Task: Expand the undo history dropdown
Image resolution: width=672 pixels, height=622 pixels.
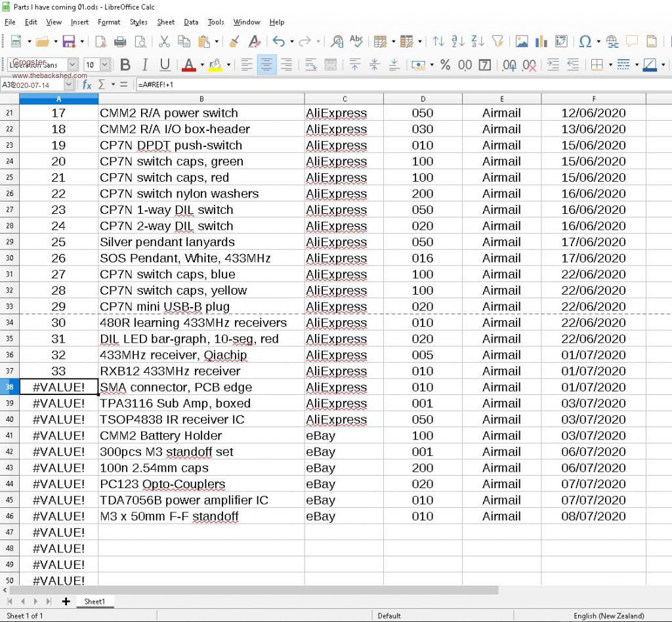Action: [292, 41]
